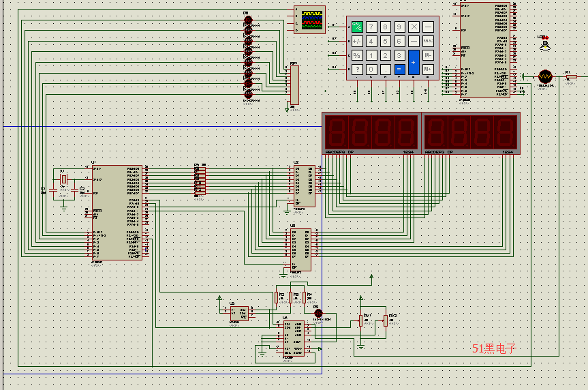Image resolution: width=588 pixels, height=390 pixels.
Task: Tap the 7 key on the keypad
Action: 371,27
